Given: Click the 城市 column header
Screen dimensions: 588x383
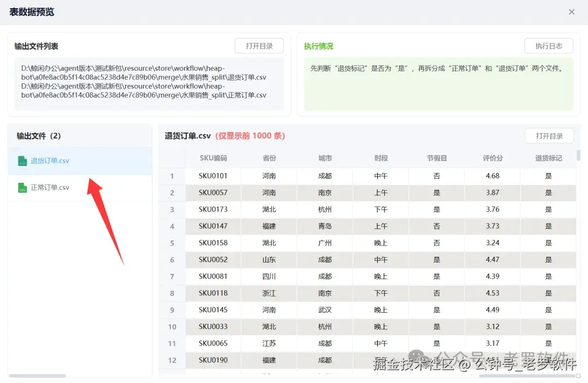Looking at the screenshot, I should tap(324, 158).
